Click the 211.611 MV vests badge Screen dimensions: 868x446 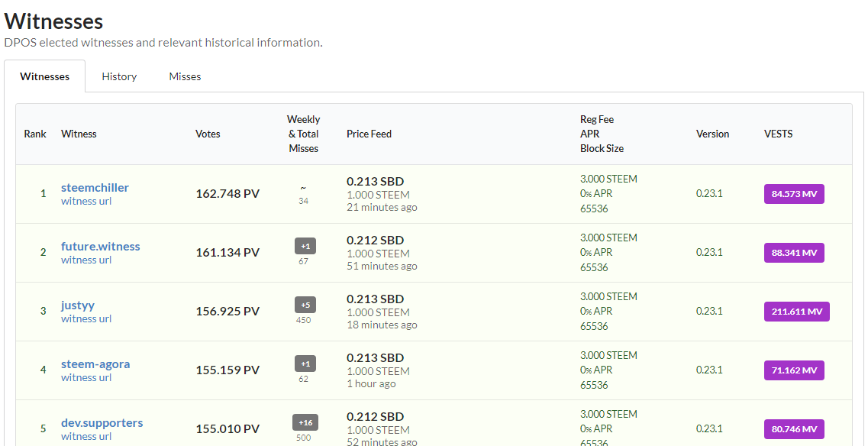796,312
